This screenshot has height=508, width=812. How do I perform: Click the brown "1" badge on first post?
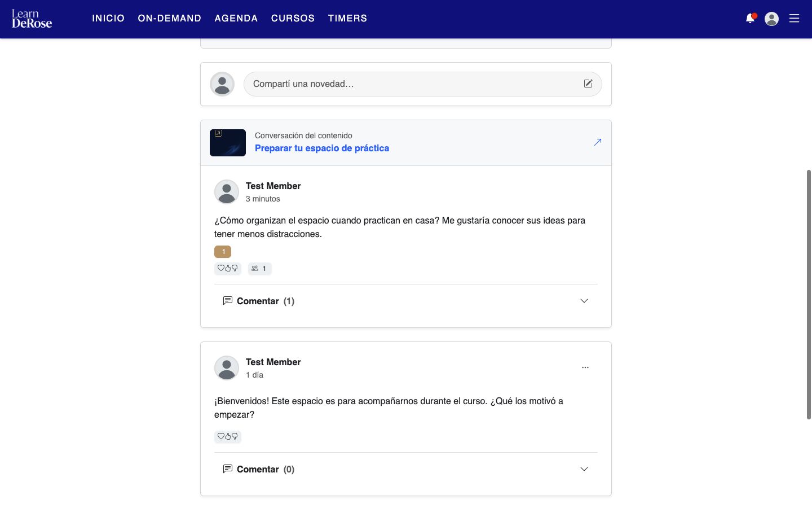pyautogui.click(x=223, y=252)
